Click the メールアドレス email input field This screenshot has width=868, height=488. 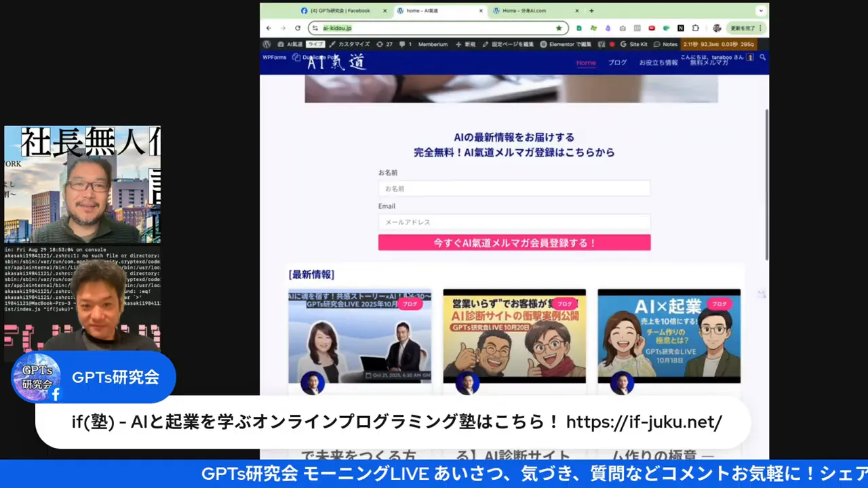coord(514,222)
